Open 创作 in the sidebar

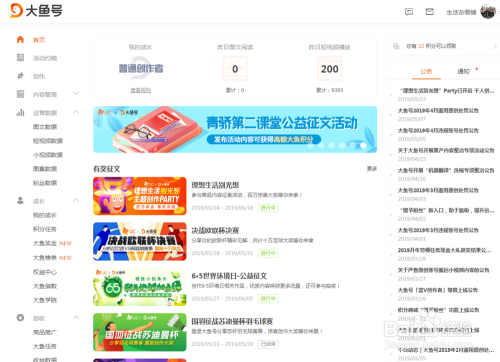point(39,77)
